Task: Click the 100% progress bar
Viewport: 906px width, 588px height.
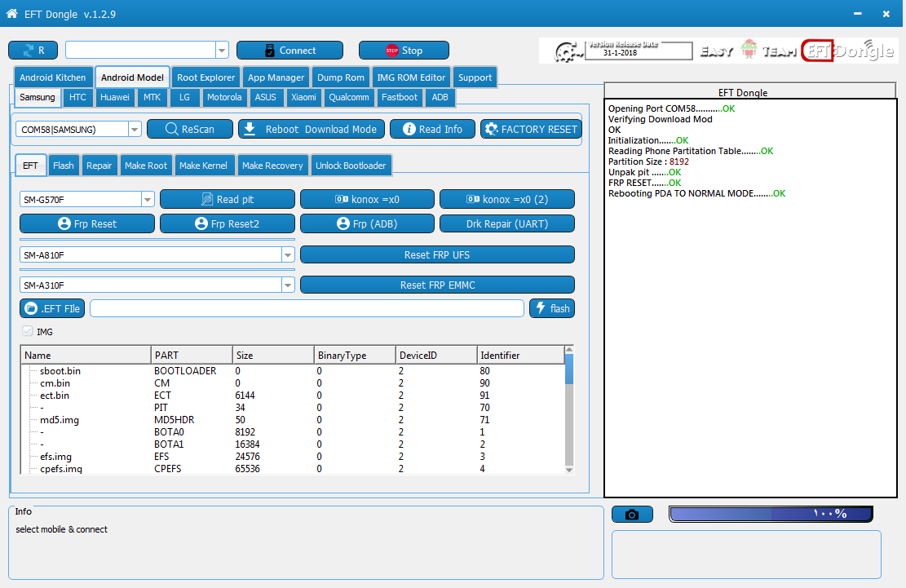Action: [x=771, y=514]
